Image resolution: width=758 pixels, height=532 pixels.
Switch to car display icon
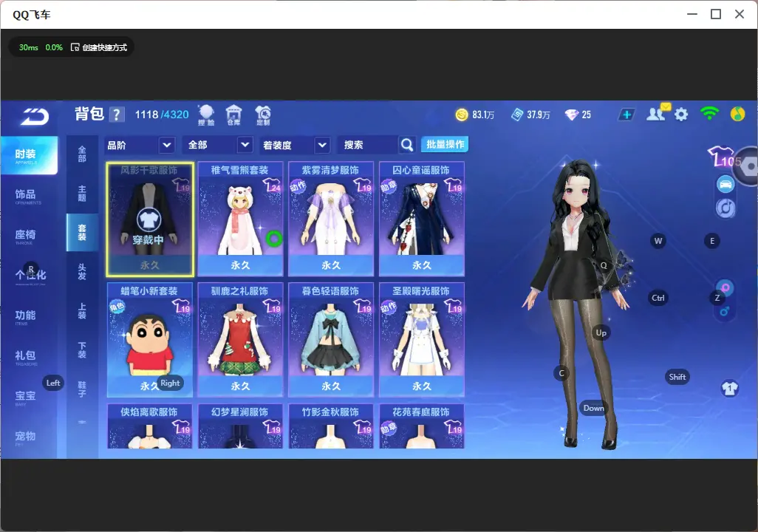pos(725,184)
